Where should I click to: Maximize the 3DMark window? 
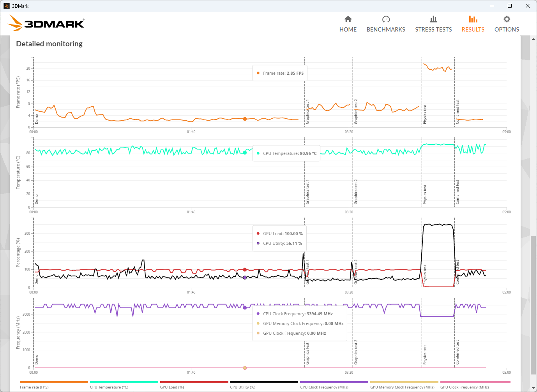[509, 6]
